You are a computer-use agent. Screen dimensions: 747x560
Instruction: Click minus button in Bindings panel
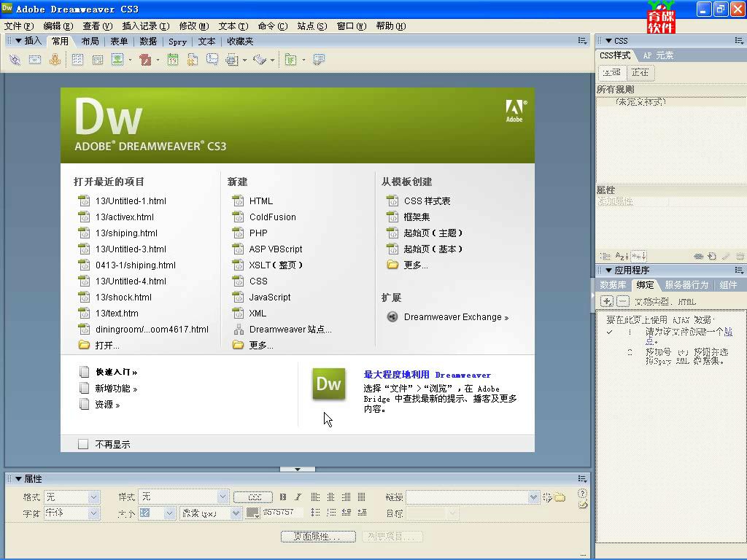[x=623, y=301]
